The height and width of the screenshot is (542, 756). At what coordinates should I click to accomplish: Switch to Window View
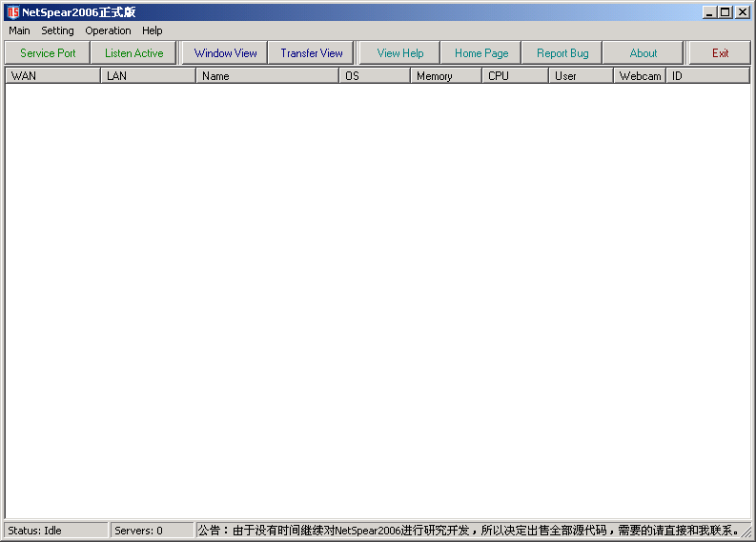(225, 53)
